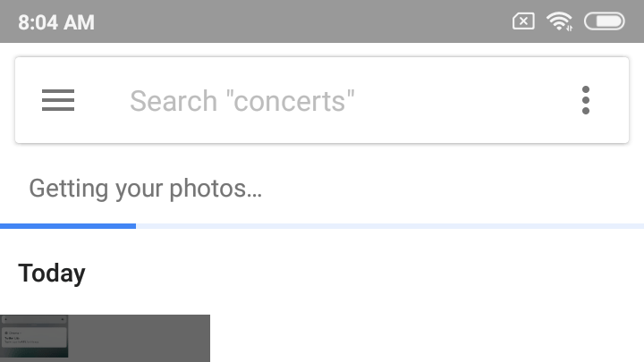Select the Today section header
This screenshot has width=644, height=362.
52,274
